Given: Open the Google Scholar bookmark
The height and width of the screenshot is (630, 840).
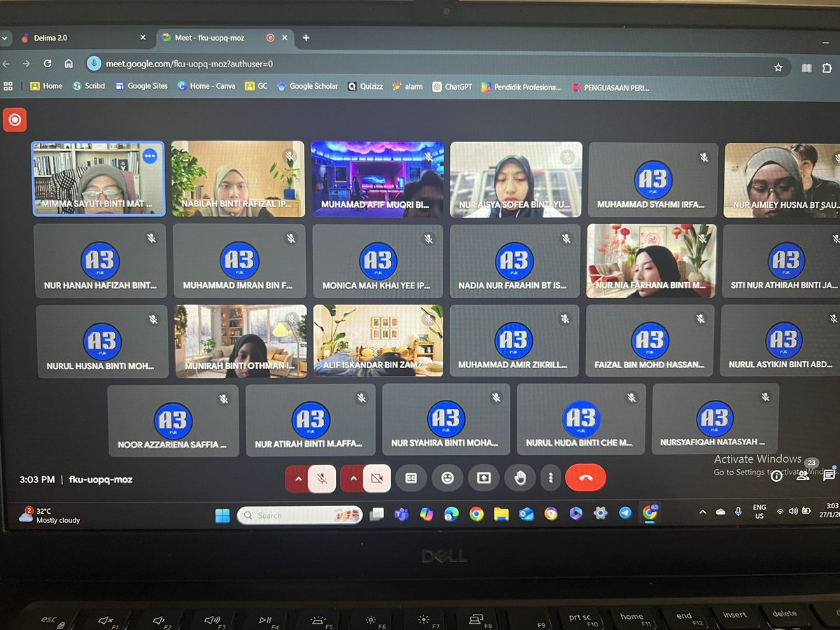Looking at the screenshot, I should (307, 86).
